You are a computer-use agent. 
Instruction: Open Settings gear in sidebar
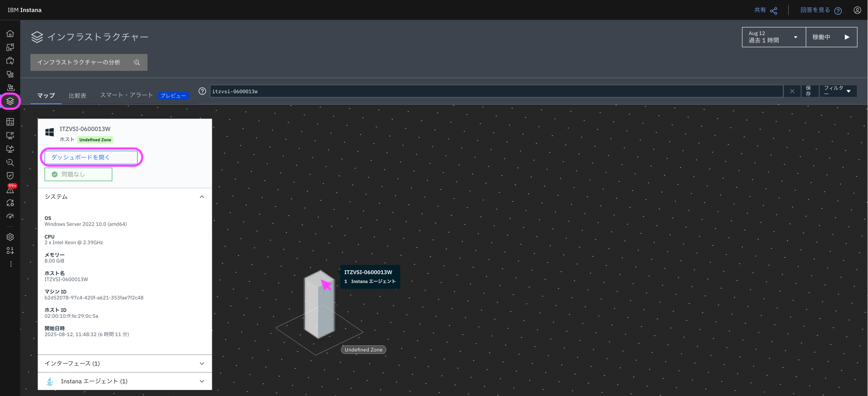[x=10, y=237]
